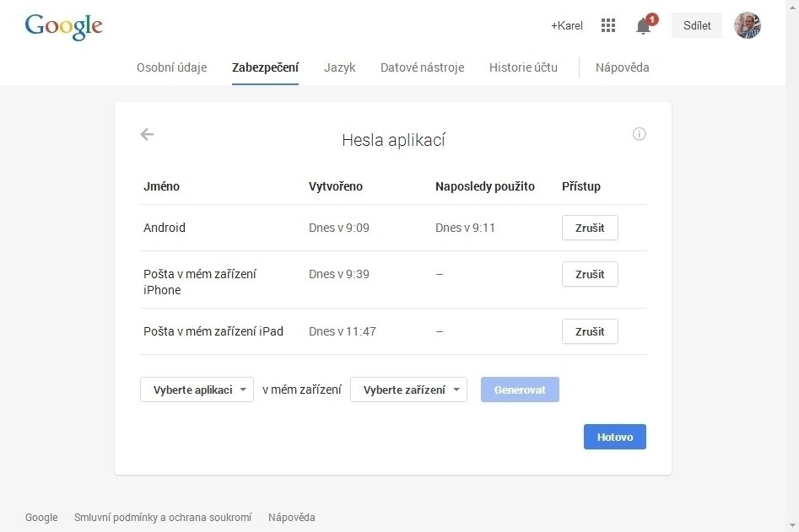Click the Google logo
The height and width of the screenshot is (532, 799).
(x=63, y=26)
